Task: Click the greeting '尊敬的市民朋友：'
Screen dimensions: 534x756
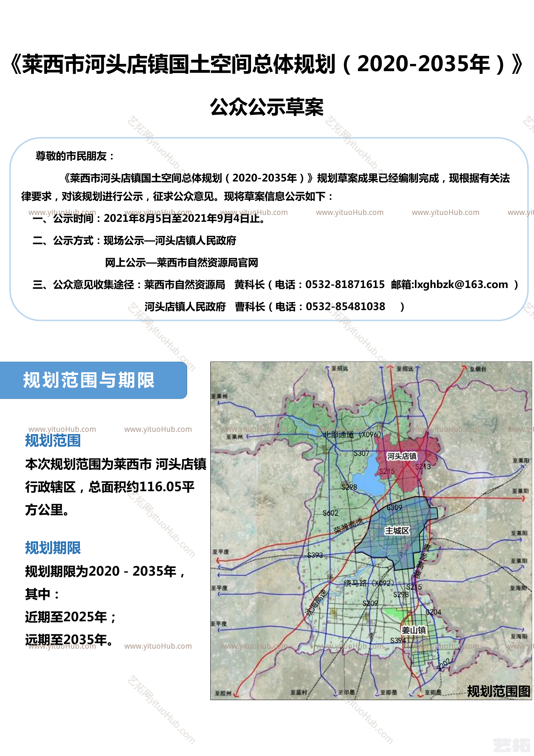Action: tap(75, 156)
